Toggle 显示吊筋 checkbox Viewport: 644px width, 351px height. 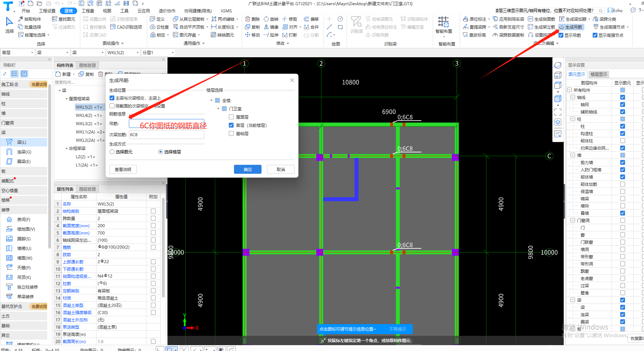point(561,35)
